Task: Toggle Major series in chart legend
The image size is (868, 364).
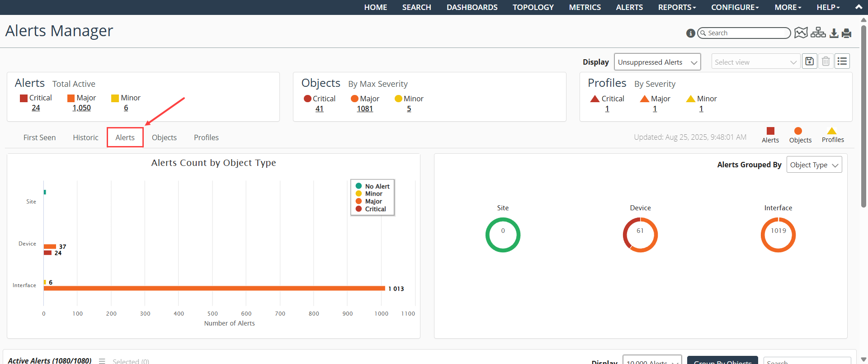Action: pyautogui.click(x=373, y=201)
